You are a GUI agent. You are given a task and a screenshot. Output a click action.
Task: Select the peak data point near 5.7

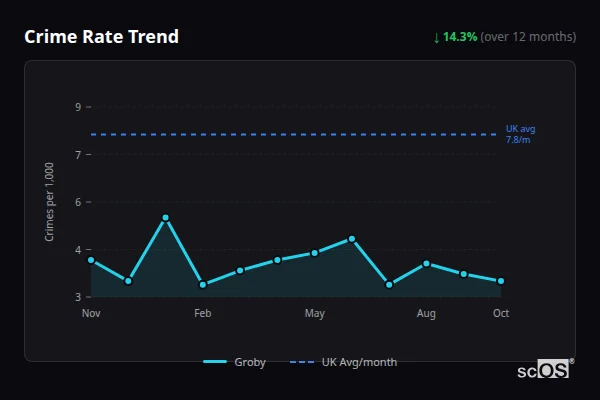(166, 218)
